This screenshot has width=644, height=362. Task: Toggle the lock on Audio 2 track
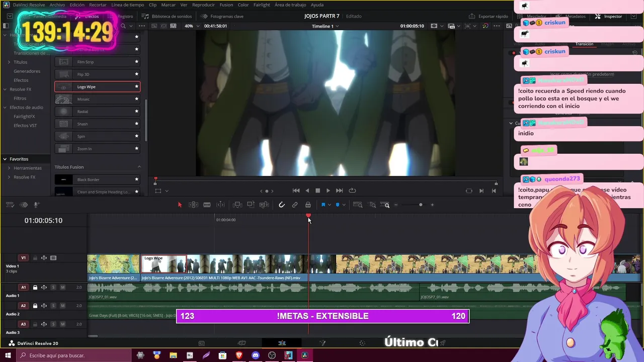[x=35, y=306]
